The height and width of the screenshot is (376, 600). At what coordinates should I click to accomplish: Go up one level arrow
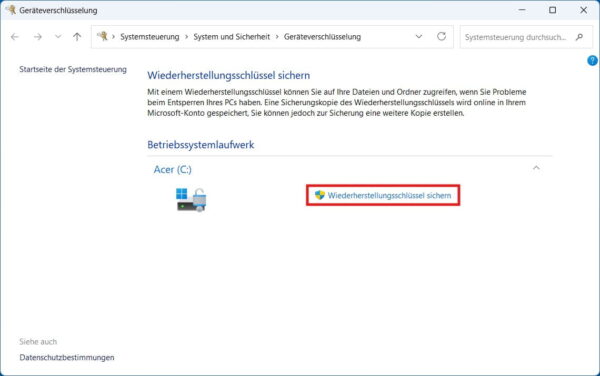[x=77, y=37]
